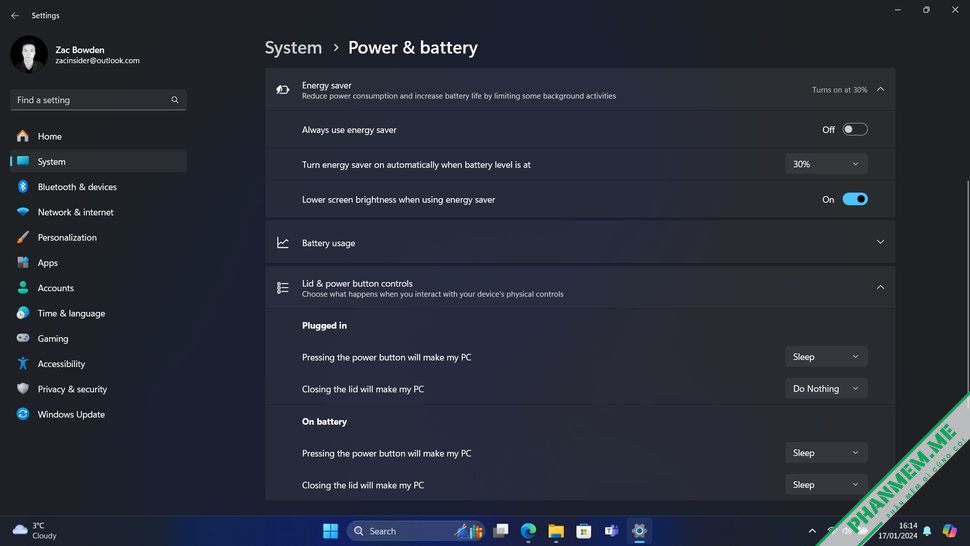Launch Microsoft Edge from the taskbar
The width and height of the screenshot is (970, 546).
[528, 531]
